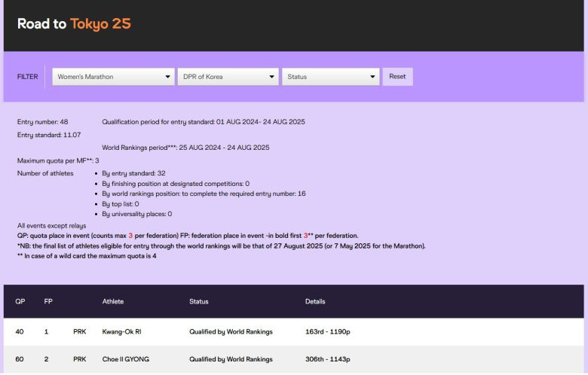This screenshot has width=588, height=375.
Task: Click Choe Il GYONG's Qualified by World Rankings status
Action: click(231, 359)
